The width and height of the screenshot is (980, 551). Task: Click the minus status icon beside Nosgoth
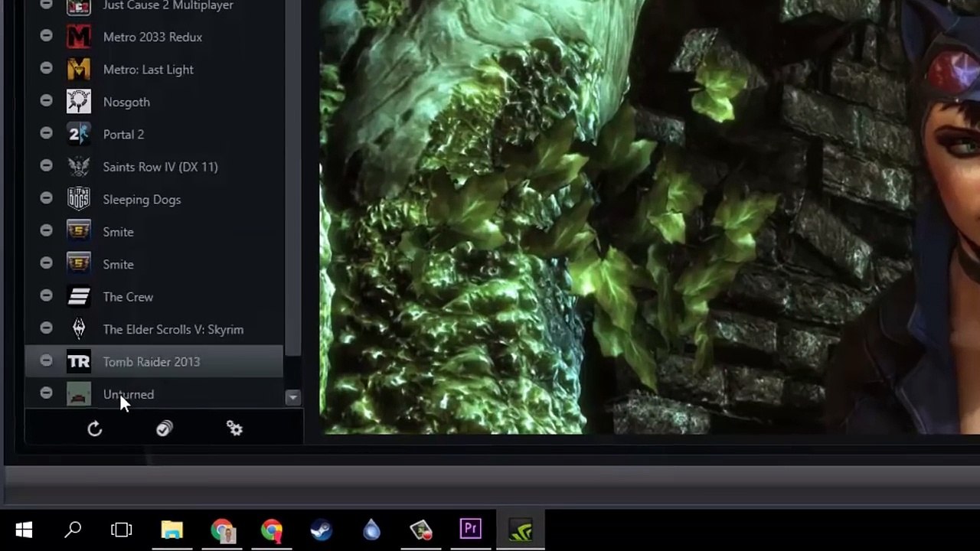[46, 100]
